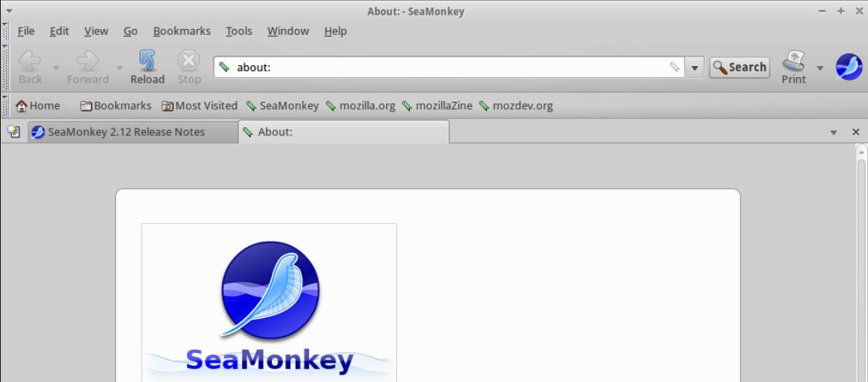Click the Back navigation arrow icon

(30, 61)
